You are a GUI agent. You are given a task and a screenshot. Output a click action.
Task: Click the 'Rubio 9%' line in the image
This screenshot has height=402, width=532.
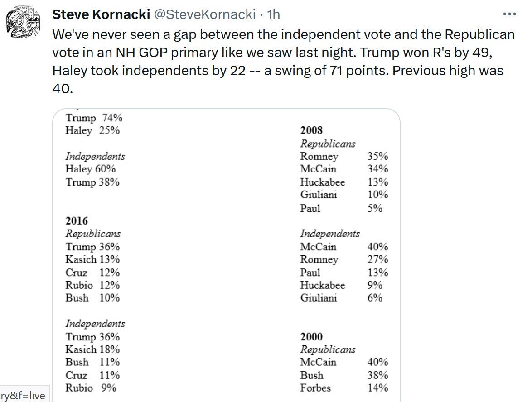point(91,388)
